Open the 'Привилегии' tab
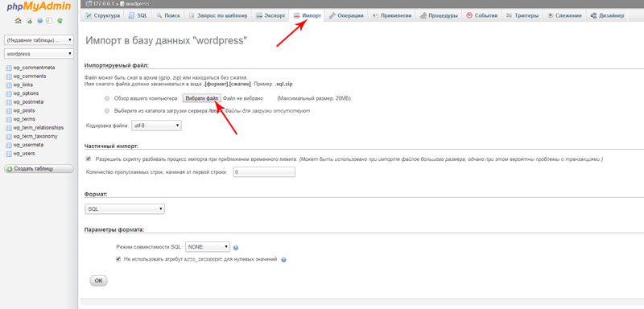The width and height of the screenshot is (644, 309). pos(392,15)
